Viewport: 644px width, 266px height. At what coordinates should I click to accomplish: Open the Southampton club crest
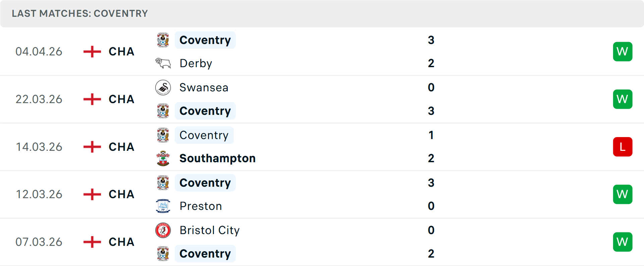(163, 158)
